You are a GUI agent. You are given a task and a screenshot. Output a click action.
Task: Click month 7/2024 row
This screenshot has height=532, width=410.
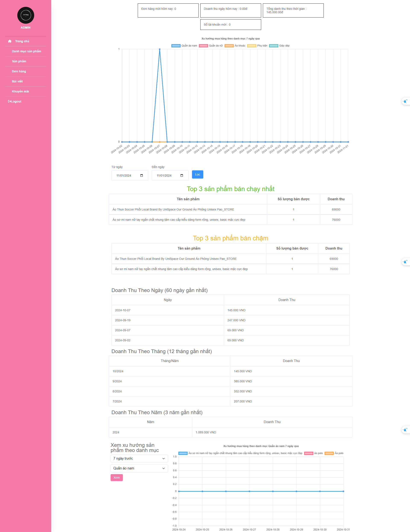click(230, 401)
